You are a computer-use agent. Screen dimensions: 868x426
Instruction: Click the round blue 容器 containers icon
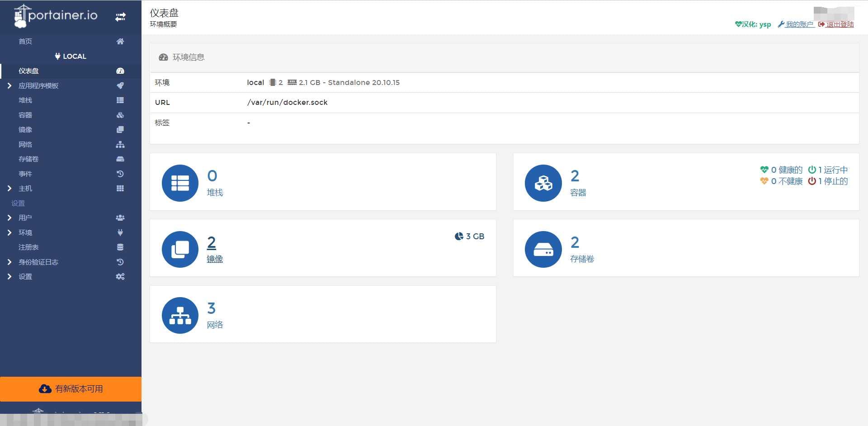(543, 183)
